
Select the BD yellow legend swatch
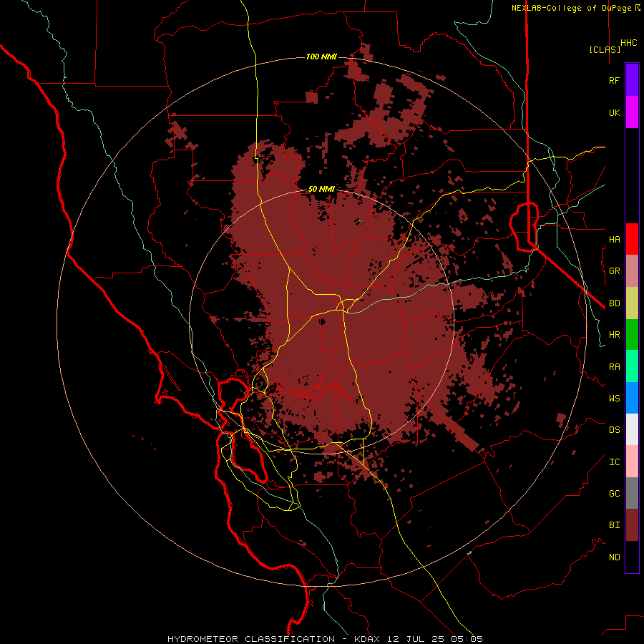pyautogui.click(x=632, y=303)
